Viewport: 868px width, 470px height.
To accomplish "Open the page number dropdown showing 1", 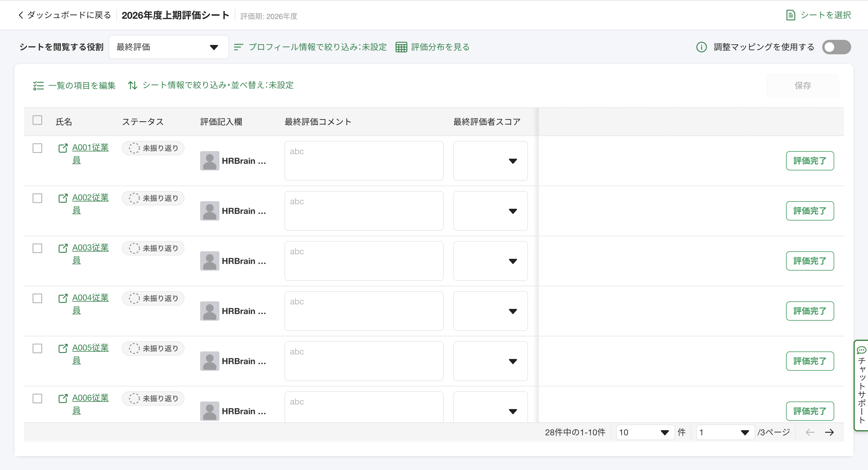I will [x=725, y=432].
